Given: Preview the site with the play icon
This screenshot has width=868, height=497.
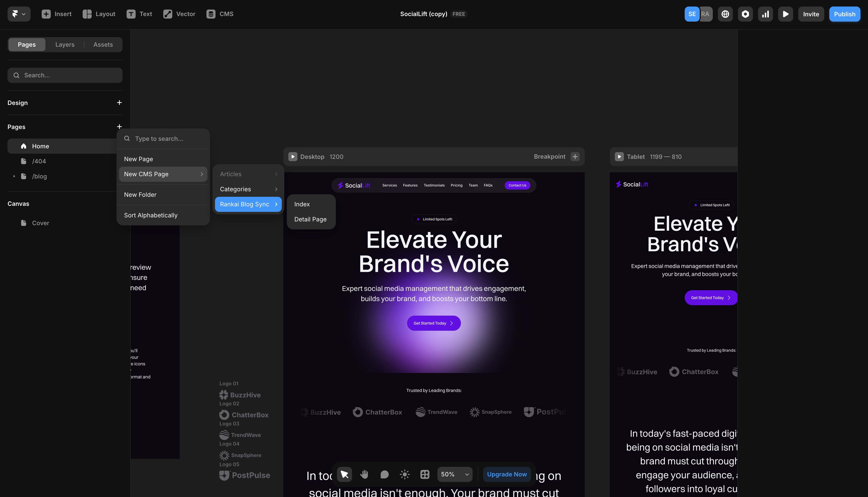Looking at the screenshot, I should 785,14.
